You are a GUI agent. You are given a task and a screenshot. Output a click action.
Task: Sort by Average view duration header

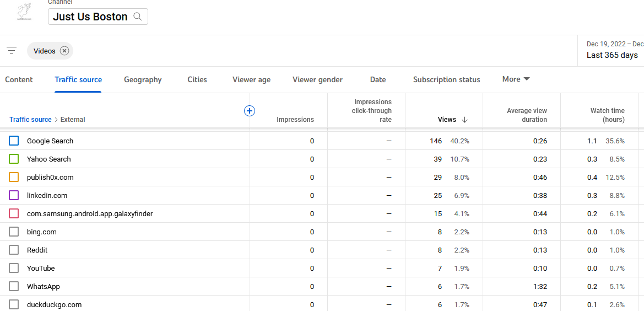point(527,115)
